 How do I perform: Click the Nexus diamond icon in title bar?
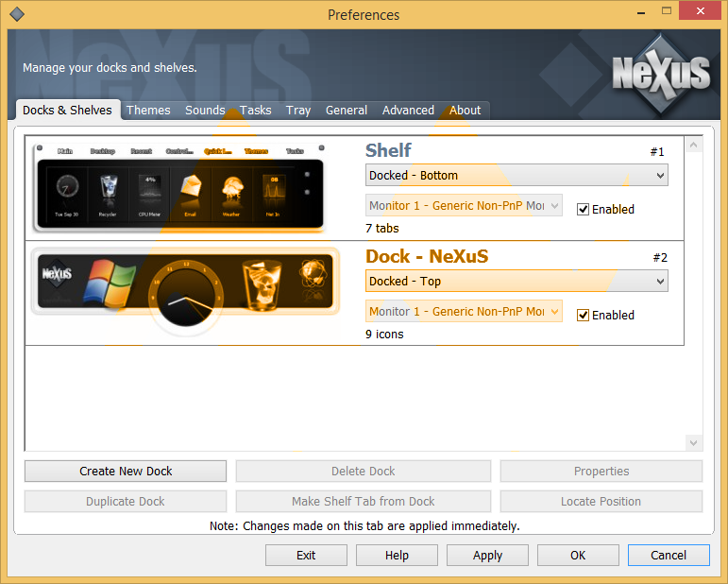click(x=17, y=14)
